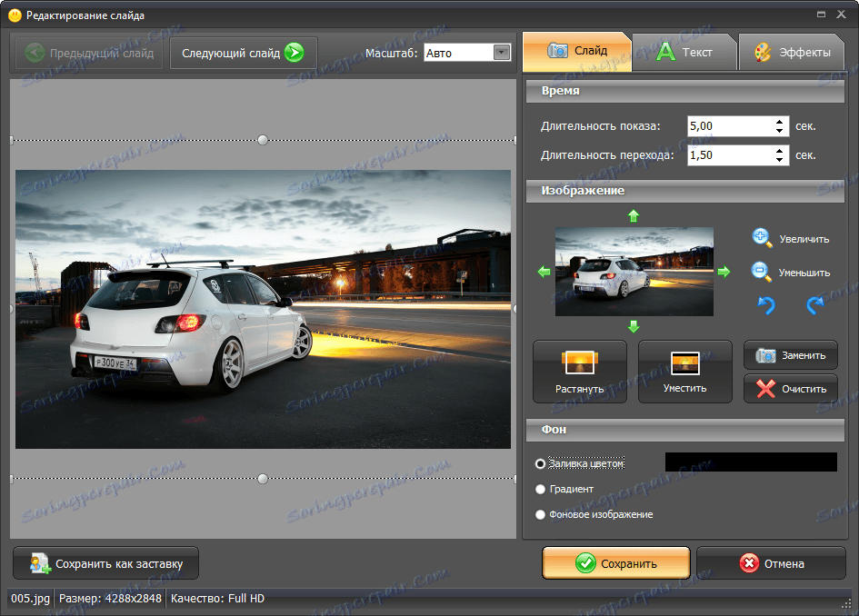Image resolution: width=859 pixels, height=616 pixels.
Task: Move image left with green arrow
Action: click(544, 272)
